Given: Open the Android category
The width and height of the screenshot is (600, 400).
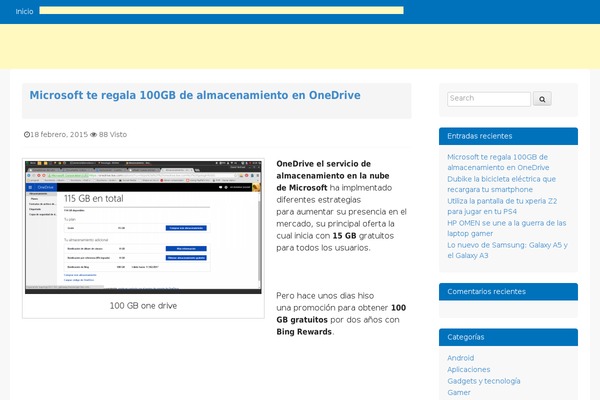Looking at the screenshot, I should pos(460,358).
